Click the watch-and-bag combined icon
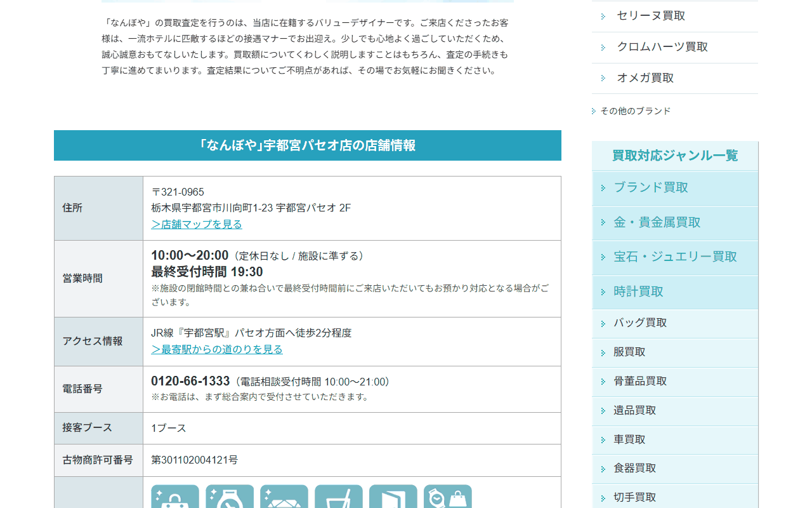Image resolution: width=812 pixels, height=508 pixels. [x=448, y=497]
